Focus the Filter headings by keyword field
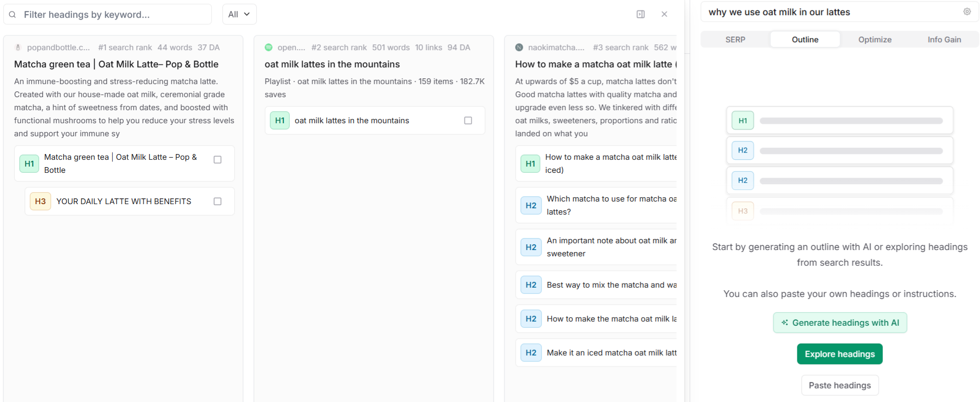The image size is (980, 402). [x=108, y=14]
